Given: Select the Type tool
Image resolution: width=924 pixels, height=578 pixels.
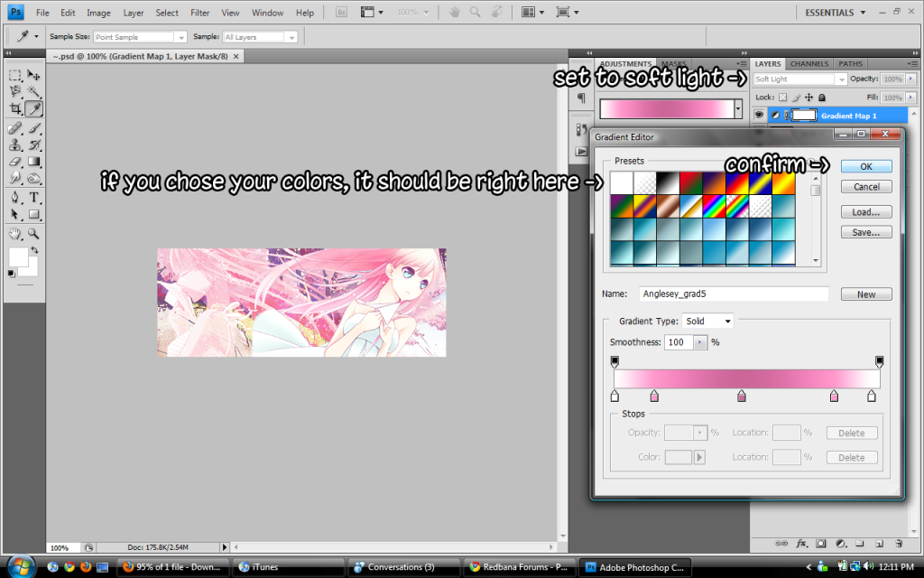Looking at the screenshot, I should (x=33, y=197).
